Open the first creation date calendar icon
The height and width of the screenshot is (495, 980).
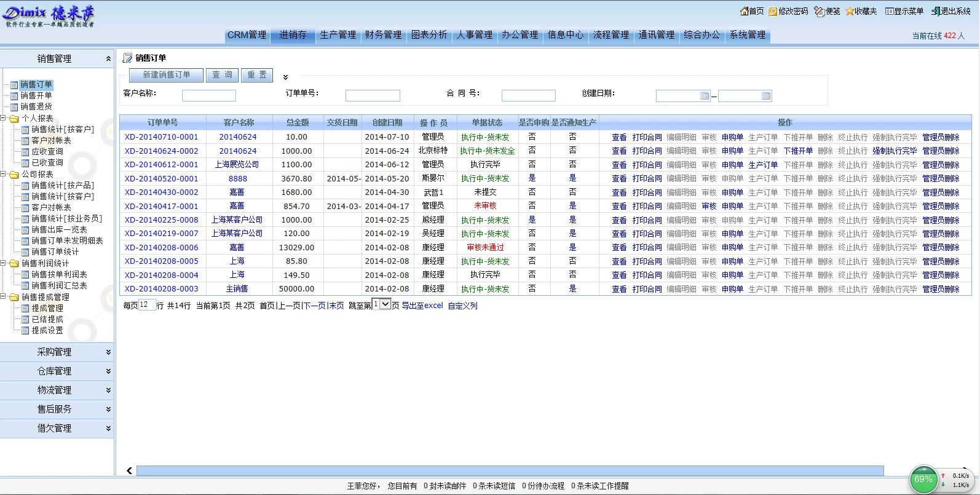(x=705, y=96)
